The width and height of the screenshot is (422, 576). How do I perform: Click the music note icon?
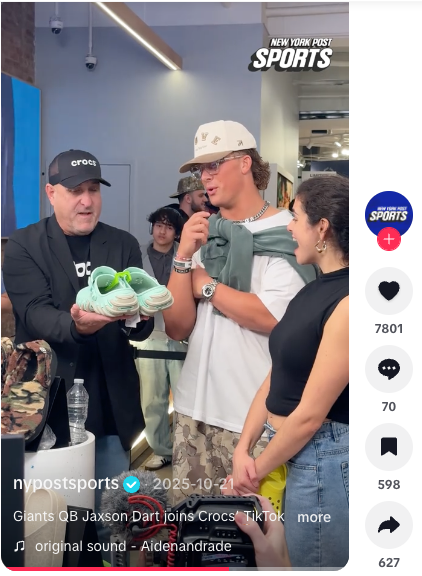(x=19, y=546)
